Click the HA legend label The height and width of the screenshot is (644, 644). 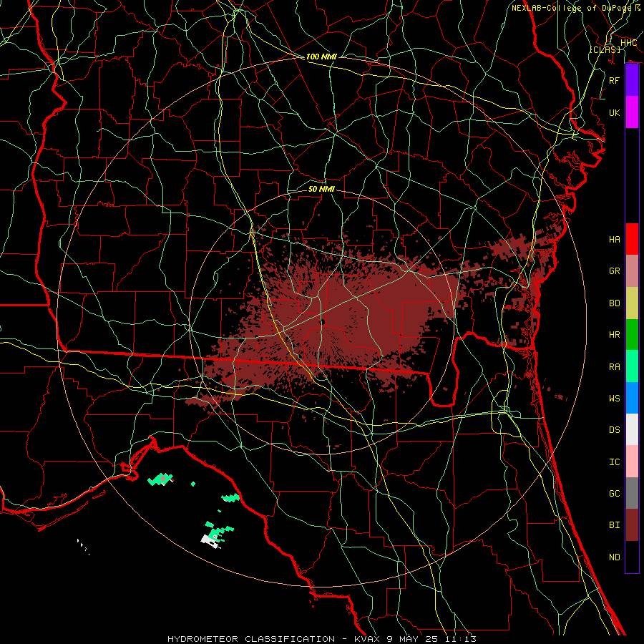click(614, 239)
